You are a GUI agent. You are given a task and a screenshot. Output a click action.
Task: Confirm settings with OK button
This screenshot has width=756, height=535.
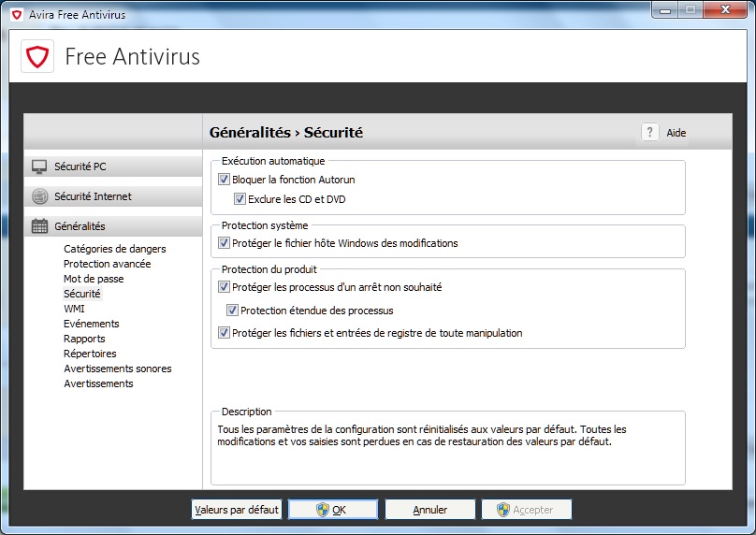pyautogui.click(x=333, y=510)
